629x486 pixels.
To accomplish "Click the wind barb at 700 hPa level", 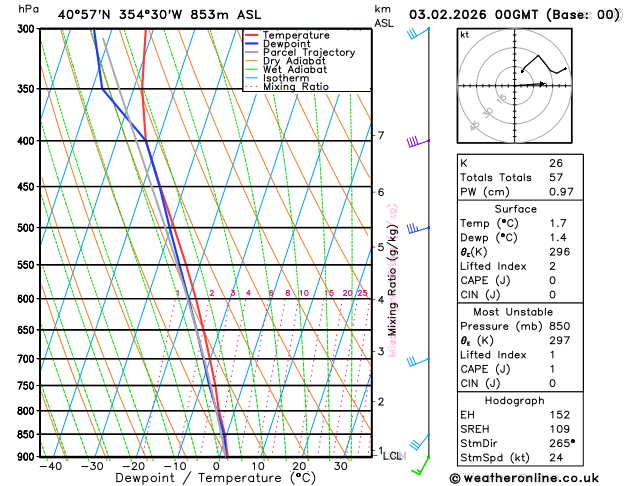I will click(x=418, y=361).
